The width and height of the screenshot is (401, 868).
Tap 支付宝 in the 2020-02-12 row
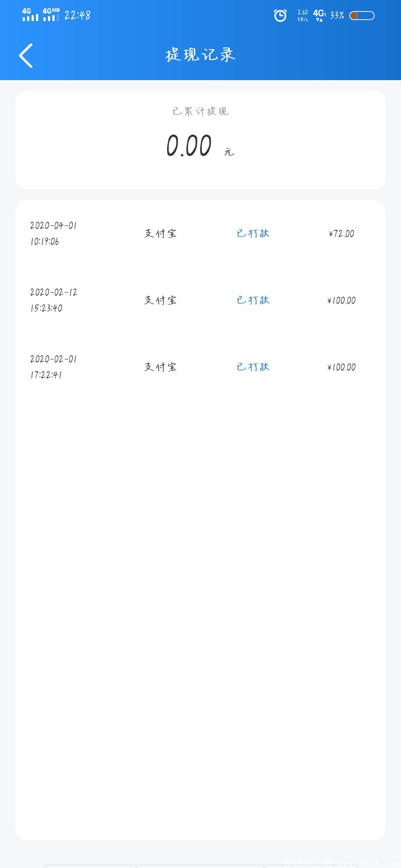pos(160,300)
